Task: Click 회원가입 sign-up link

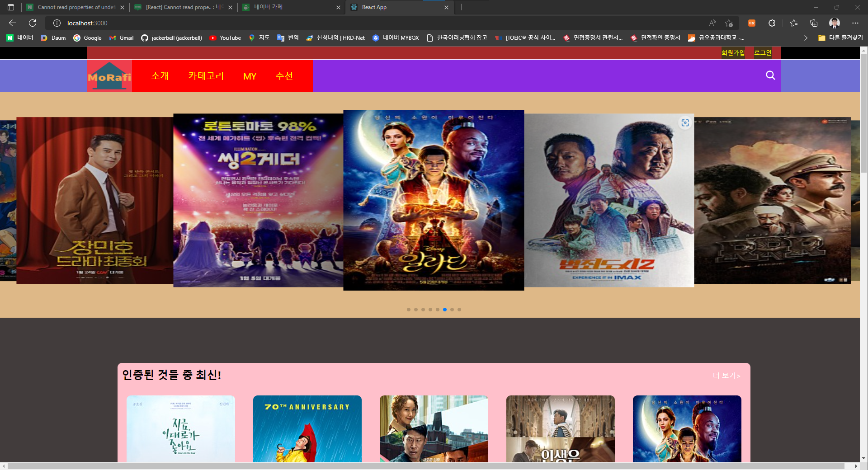Action: pyautogui.click(x=733, y=53)
